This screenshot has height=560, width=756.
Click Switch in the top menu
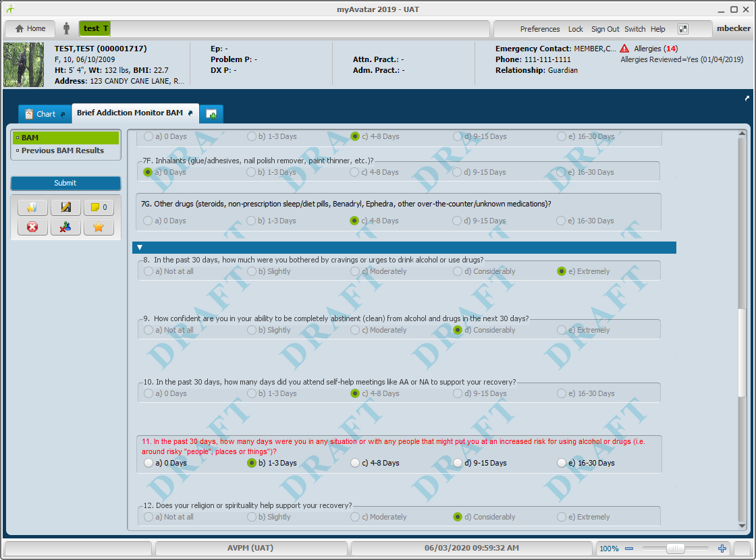[x=635, y=29]
